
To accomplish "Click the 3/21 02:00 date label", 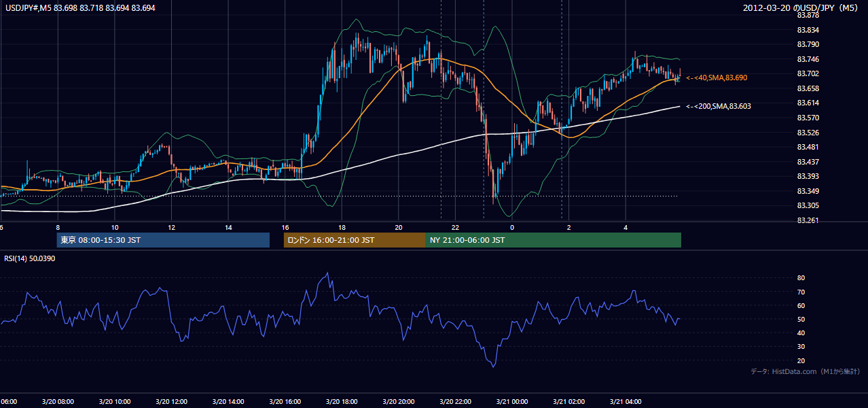I will click(x=569, y=401).
